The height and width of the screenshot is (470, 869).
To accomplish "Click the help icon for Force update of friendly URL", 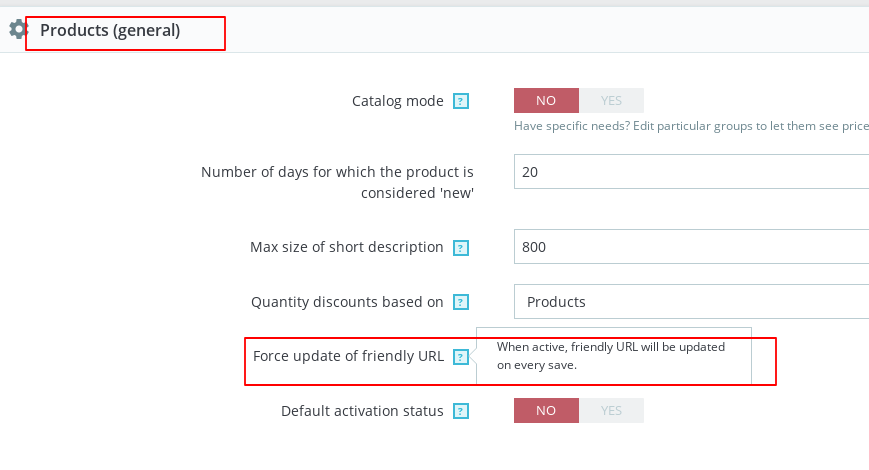I will 461,357.
